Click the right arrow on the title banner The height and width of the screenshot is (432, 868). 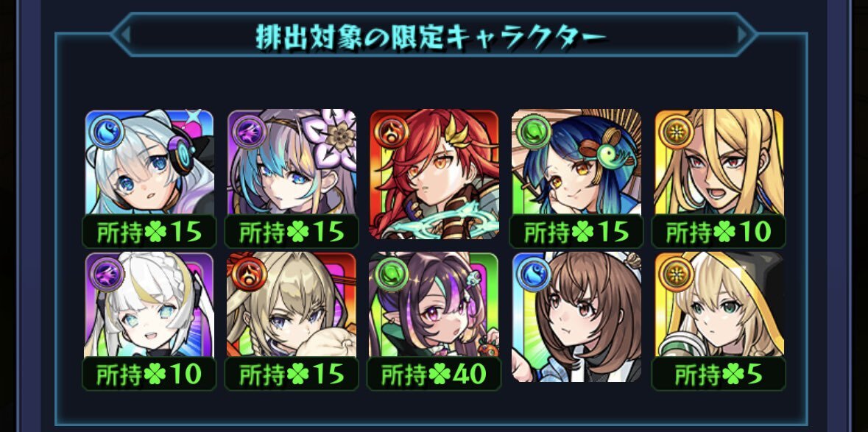742,35
